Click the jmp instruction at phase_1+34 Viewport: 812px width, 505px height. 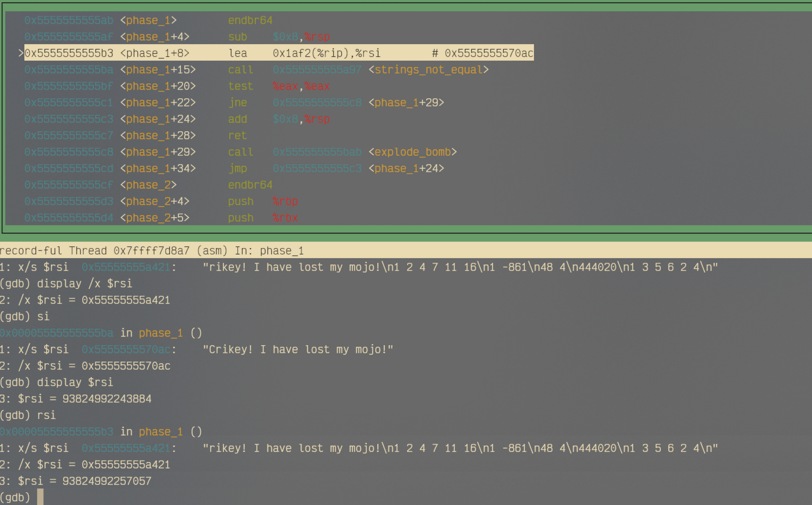click(x=237, y=168)
